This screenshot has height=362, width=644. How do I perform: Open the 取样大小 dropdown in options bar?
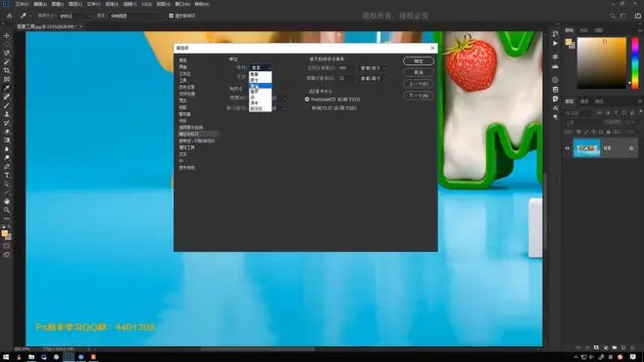pos(75,16)
